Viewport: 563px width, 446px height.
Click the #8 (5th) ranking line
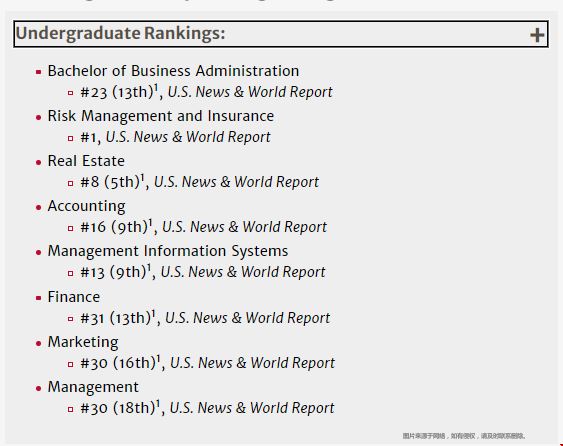point(200,182)
